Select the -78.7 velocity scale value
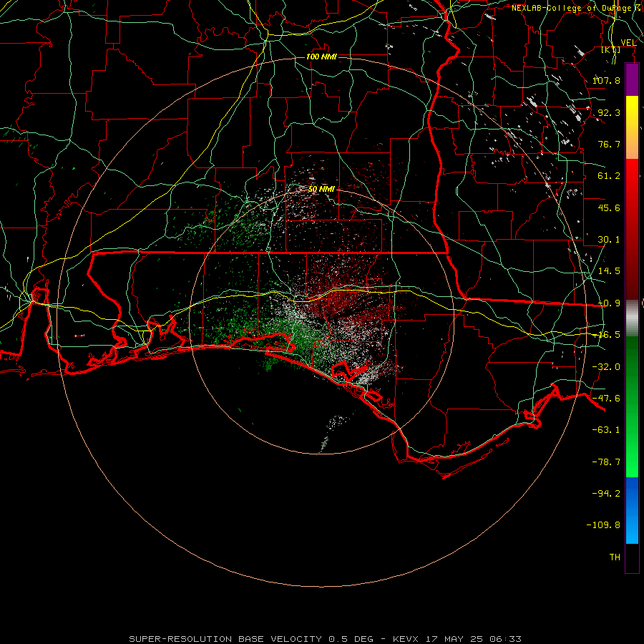The height and width of the screenshot is (644, 644). (606, 462)
